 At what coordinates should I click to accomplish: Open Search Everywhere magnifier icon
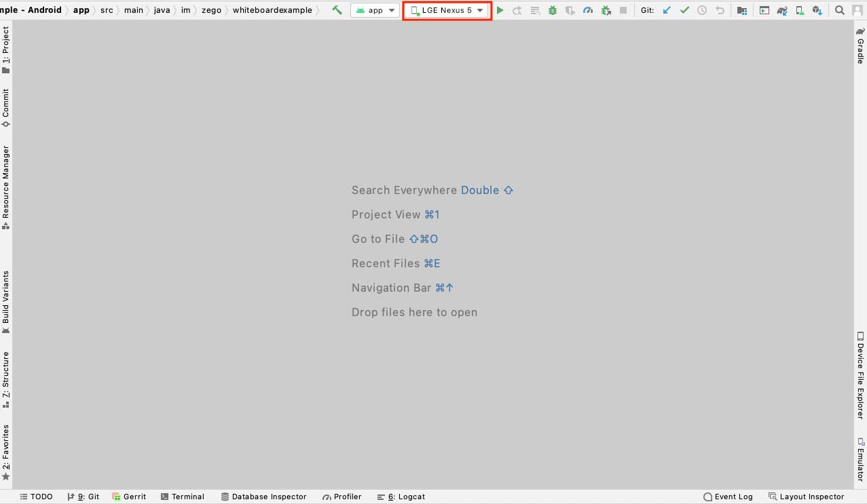[840, 11]
